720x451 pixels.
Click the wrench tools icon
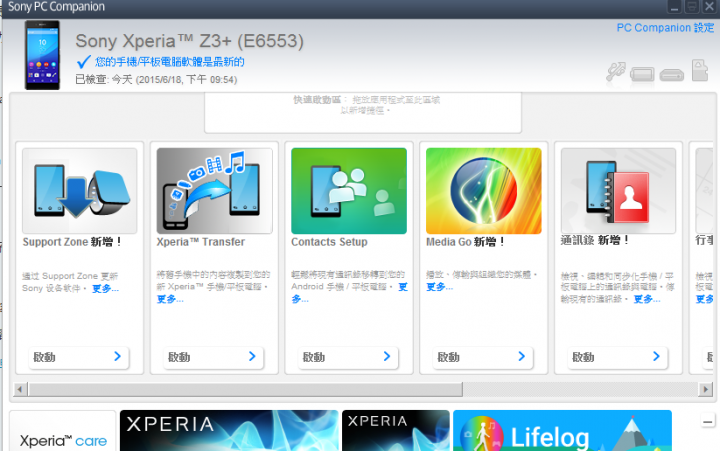pos(616,71)
